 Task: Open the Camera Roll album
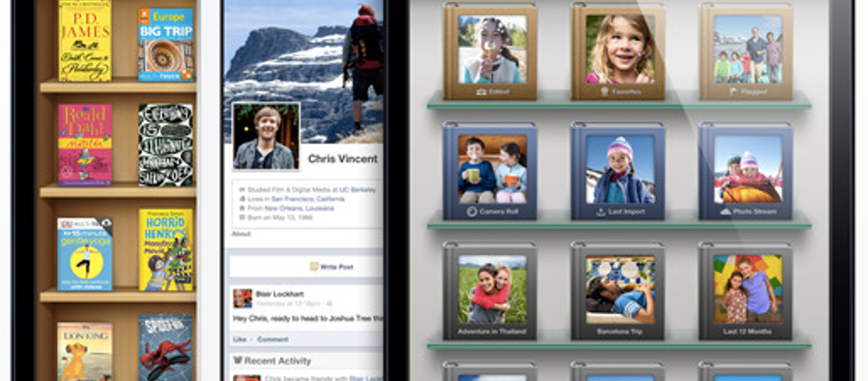coord(490,171)
